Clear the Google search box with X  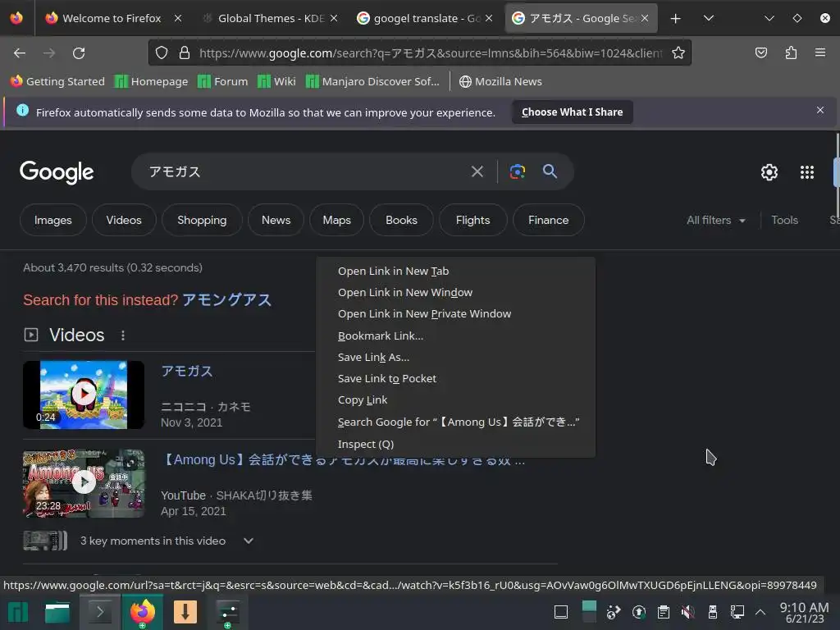[x=477, y=171]
